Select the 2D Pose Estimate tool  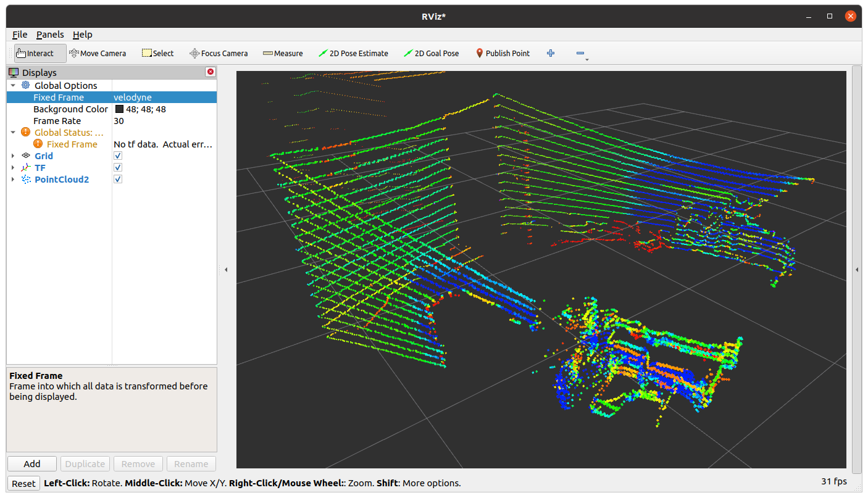pos(353,53)
